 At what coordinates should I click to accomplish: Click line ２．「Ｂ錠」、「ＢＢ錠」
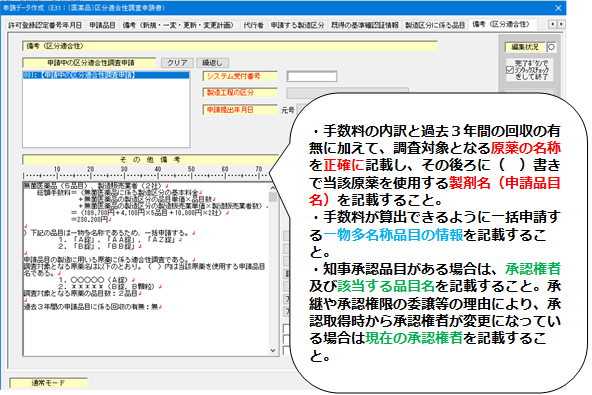click(x=97, y=247)
